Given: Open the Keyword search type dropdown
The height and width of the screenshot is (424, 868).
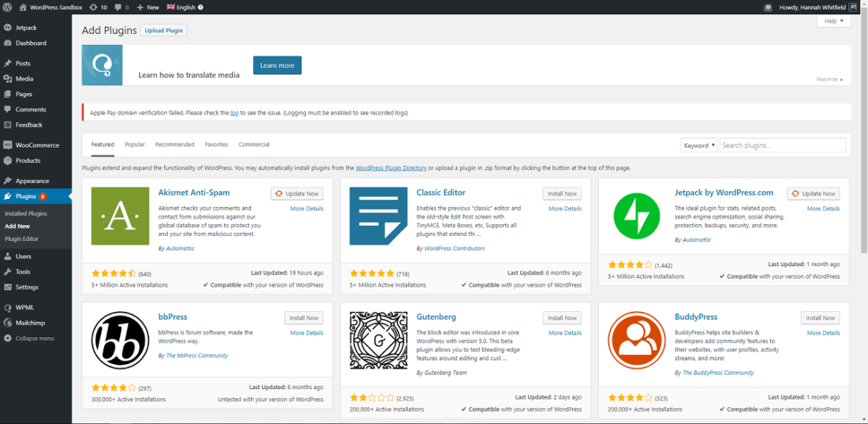Looking at the screenshot, I should click(x=699, y=145).
